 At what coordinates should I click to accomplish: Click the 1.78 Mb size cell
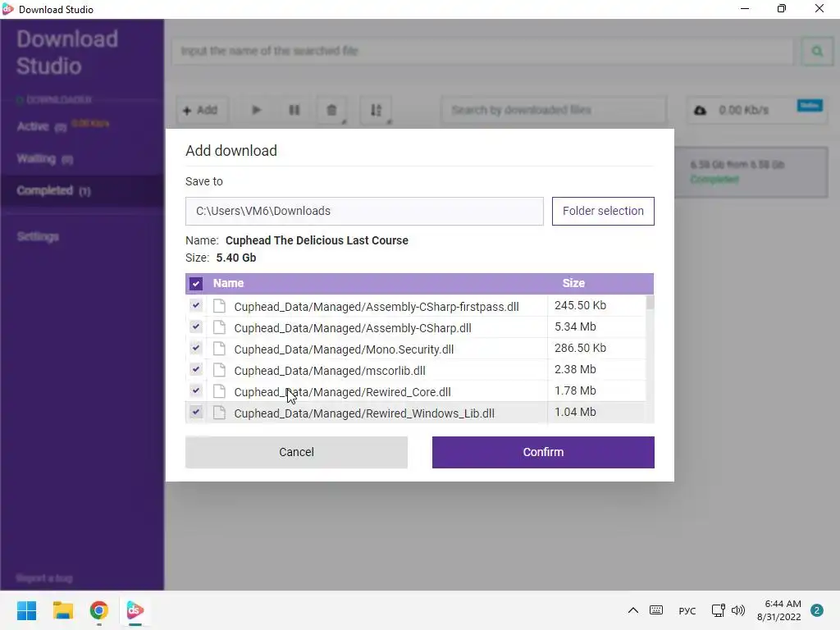(575, 391)
